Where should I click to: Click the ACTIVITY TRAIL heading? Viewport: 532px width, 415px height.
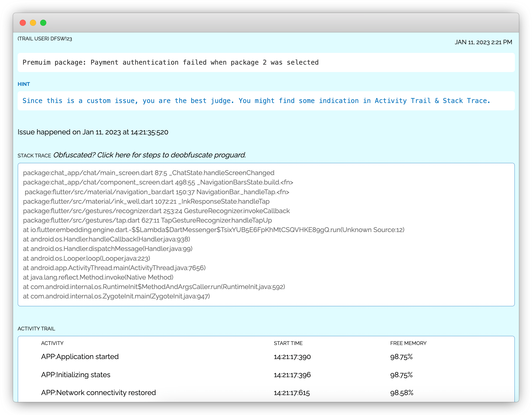tap(37, 329)
